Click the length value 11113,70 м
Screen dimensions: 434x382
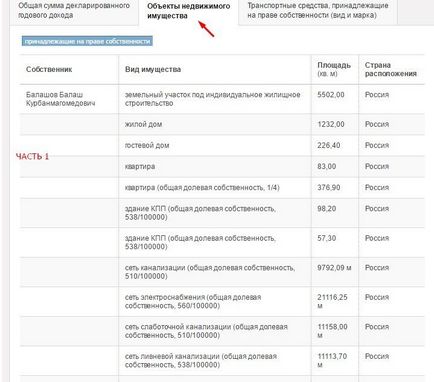point(332,360)
